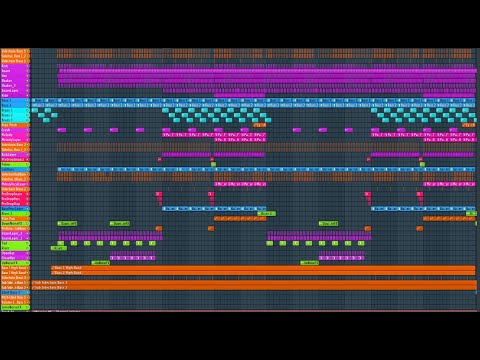Mute the Crash track
The width and height of the screenshot is (480, 360).
[x=28, y=130]
